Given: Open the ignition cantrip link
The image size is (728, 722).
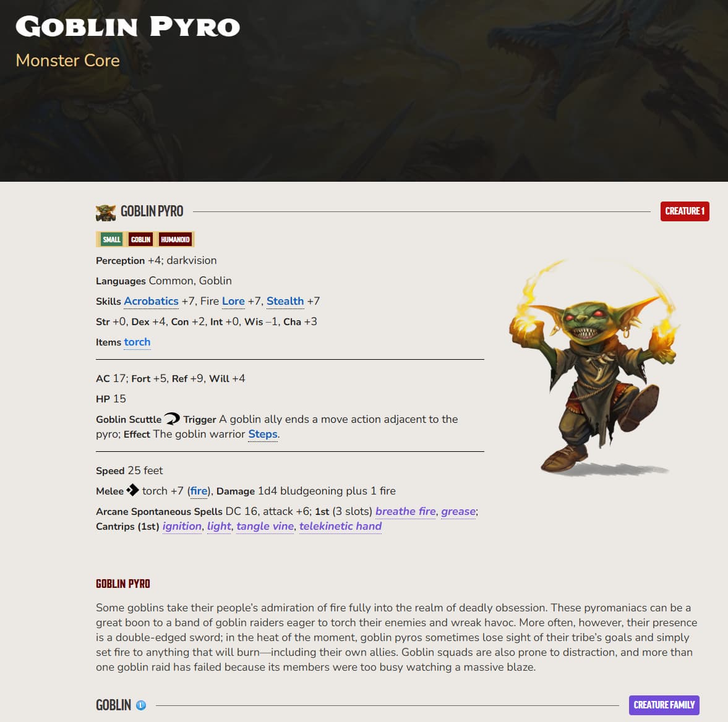Looking at the screenshot, I should click(182, 526).
